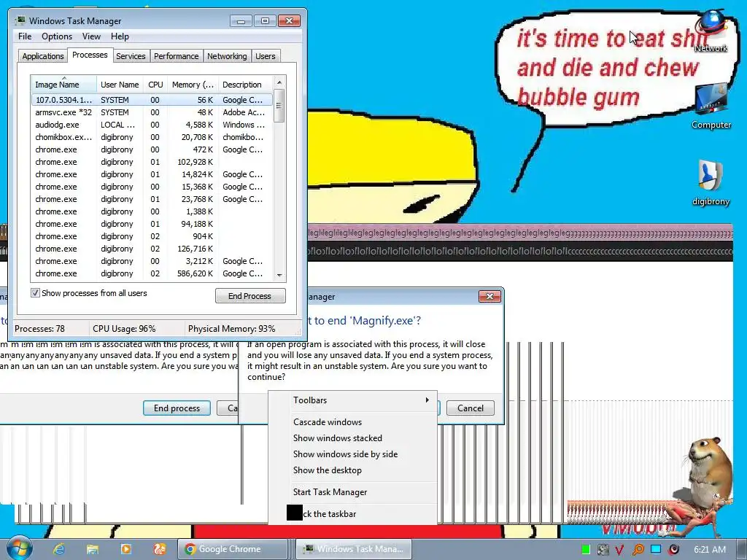Sort processes by CPU column header
Viewport: 747px width, 560px height.
(155, 85)
